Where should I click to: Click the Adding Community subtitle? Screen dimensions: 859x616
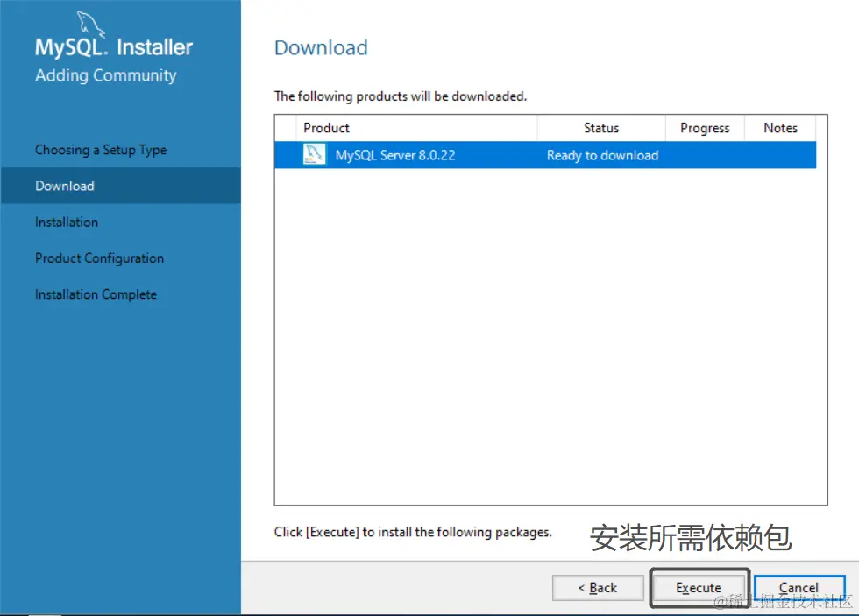[x=106, y=75]
